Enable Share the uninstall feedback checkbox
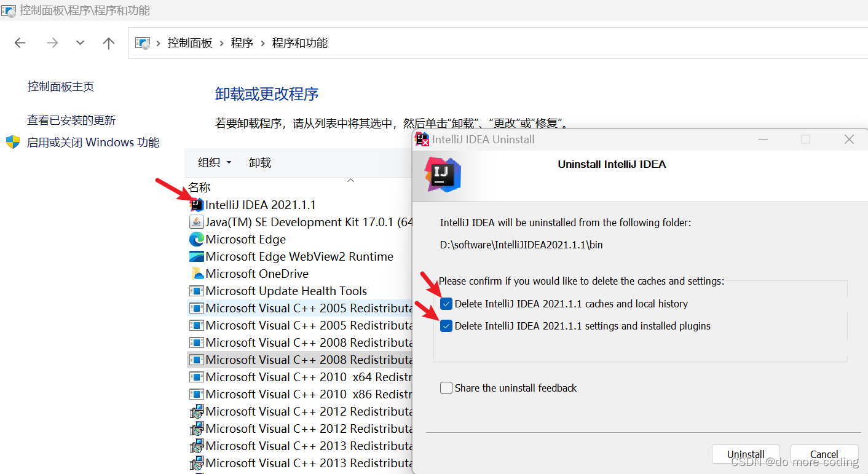Viewport: 868px width, 474px height. point(446,388)
